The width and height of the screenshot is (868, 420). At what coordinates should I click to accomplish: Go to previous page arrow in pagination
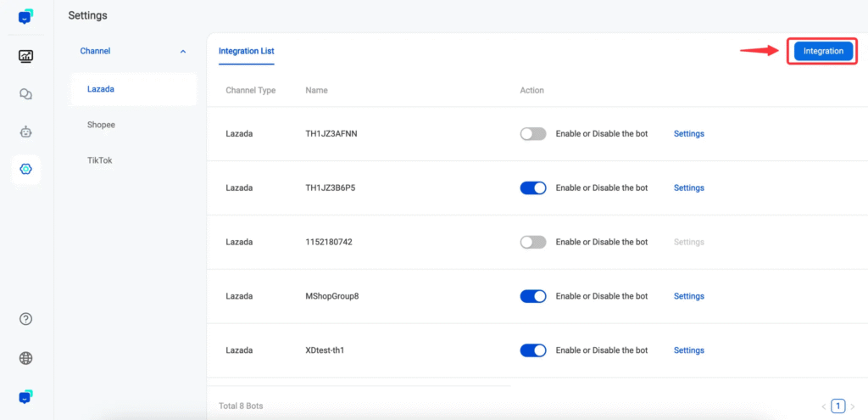tap(824, 406)
